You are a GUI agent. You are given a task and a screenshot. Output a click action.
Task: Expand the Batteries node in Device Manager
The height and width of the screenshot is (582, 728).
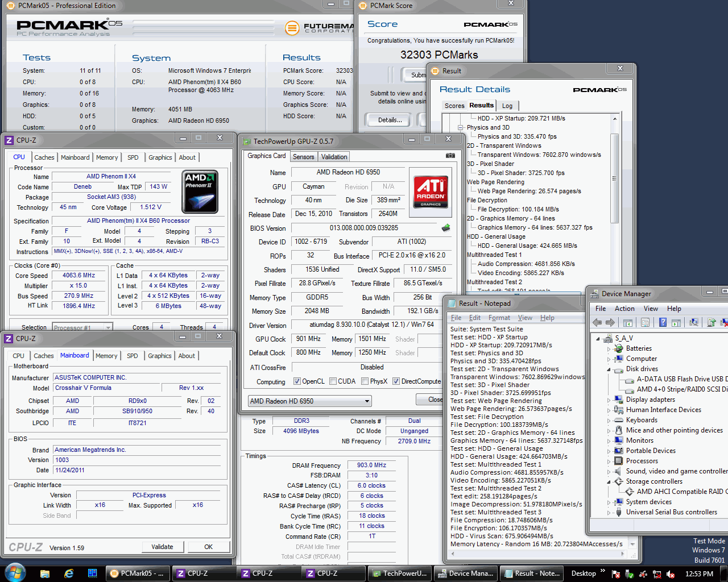pos(609,348)
